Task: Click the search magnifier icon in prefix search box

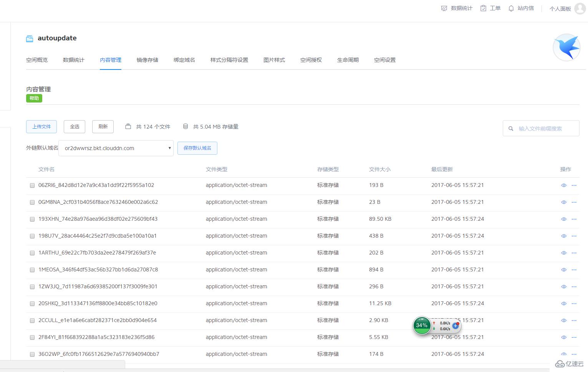Action: (511, 129)
